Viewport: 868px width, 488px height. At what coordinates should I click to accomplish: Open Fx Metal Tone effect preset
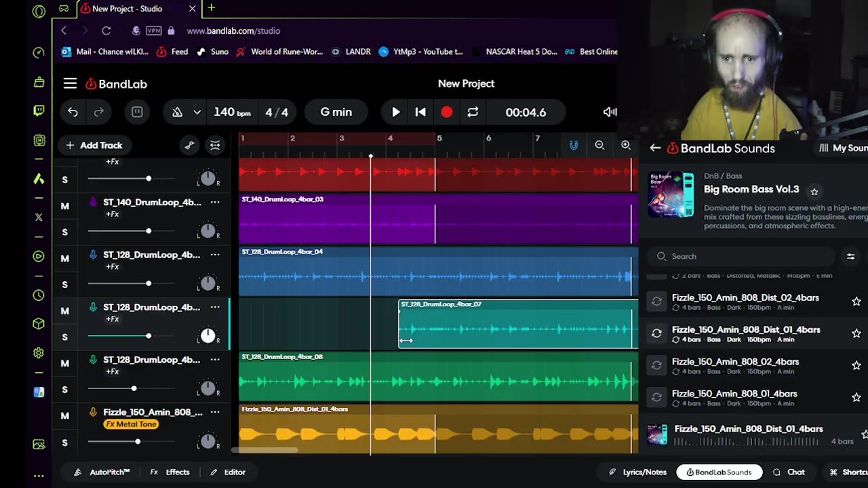(131, 424)
